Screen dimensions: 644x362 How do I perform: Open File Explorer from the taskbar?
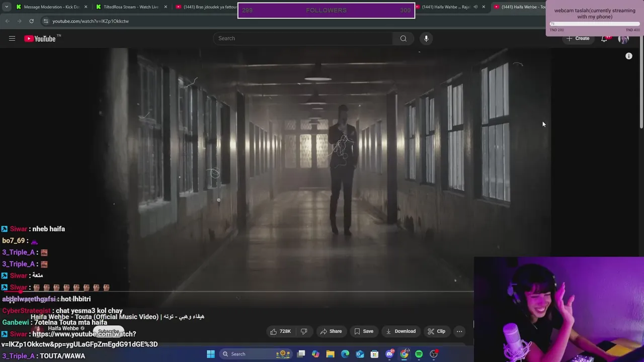(330, 354)
